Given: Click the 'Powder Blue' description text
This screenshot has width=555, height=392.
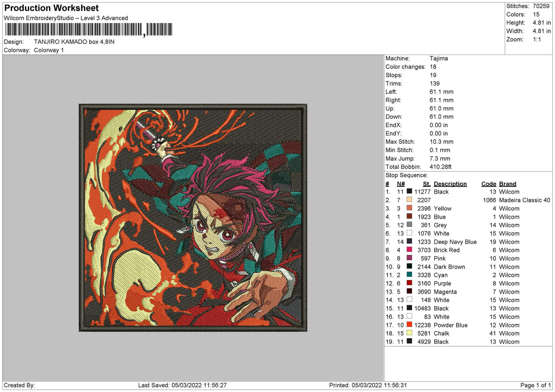Looking at the screenshot, I should [x=450, y=325].
